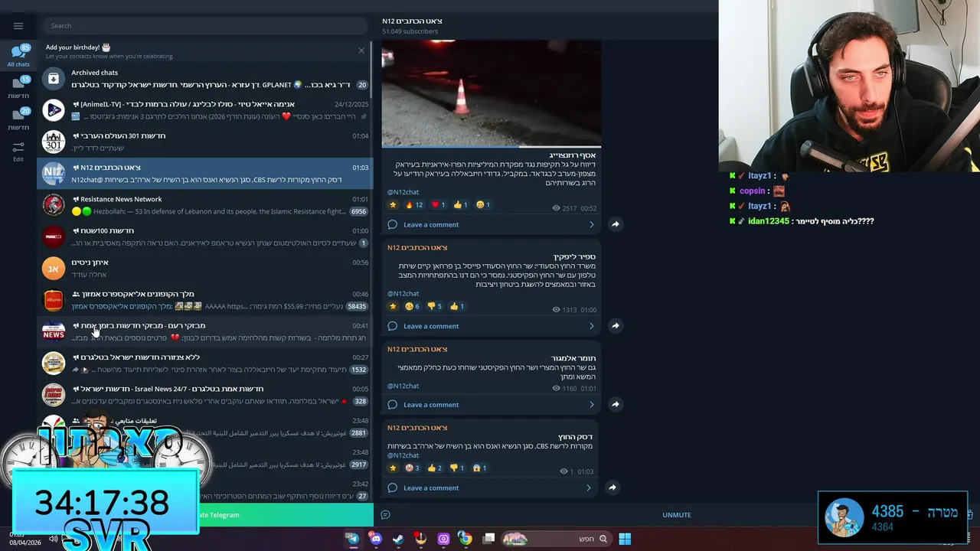Image resolution: width=980 pixels, height=551 pixels.
Task: Open Google Chrome from the taskbar
Action: point(465,539)
